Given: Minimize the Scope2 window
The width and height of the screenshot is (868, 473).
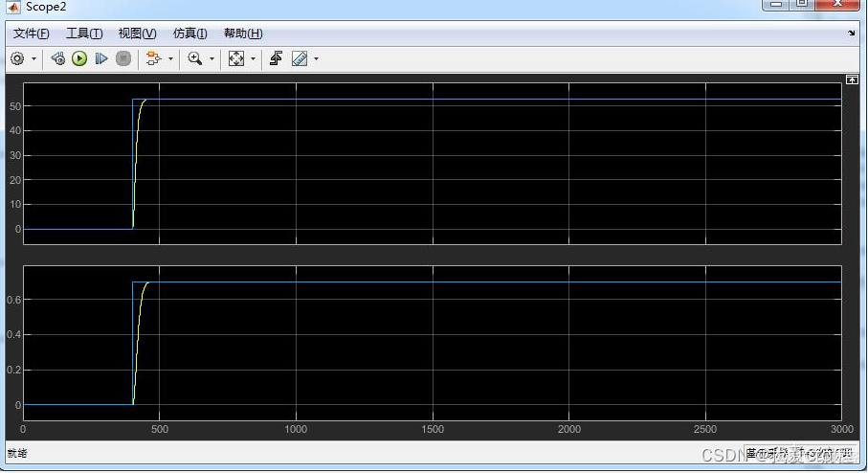Looking at the screenshot, I should click(x=776, y=4).
